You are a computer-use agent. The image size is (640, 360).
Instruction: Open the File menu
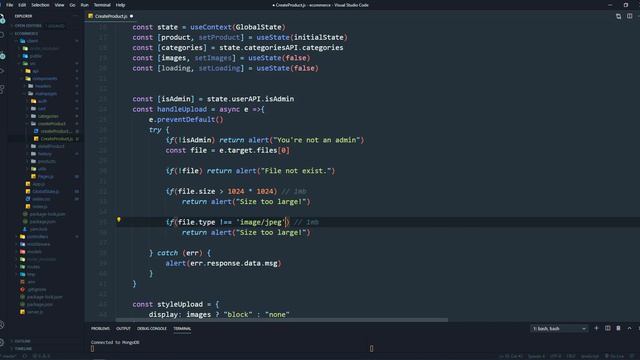[x=9, y=5]
